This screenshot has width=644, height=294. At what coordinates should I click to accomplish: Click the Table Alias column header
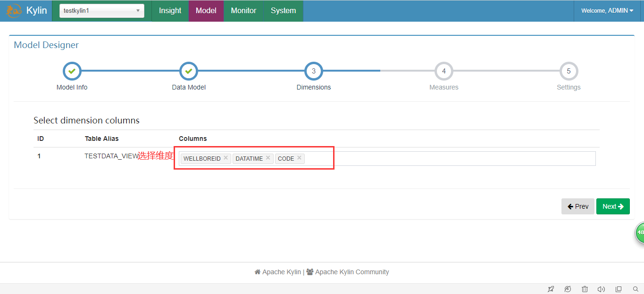102,139
